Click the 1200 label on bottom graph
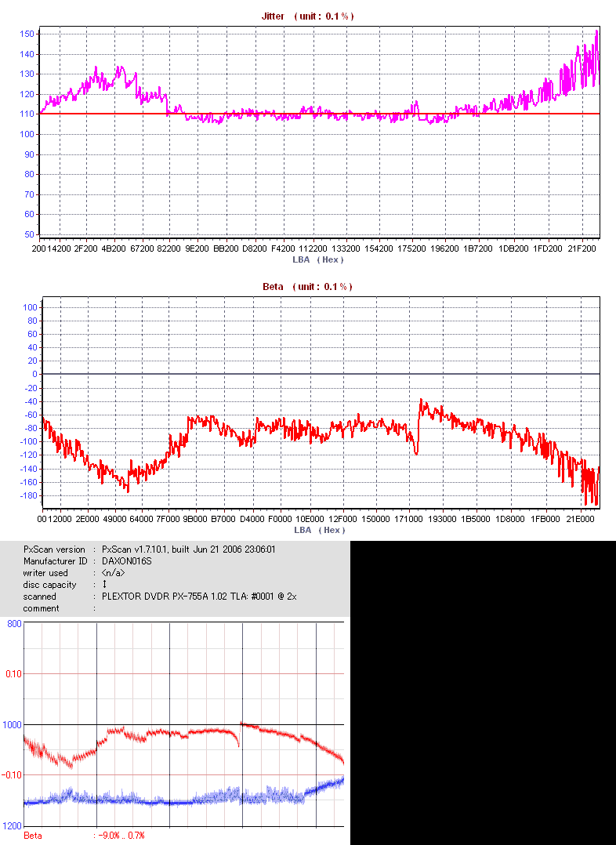The height and width of the screenshot is (845, 616). pyautogui.click(x=12, y=826)
